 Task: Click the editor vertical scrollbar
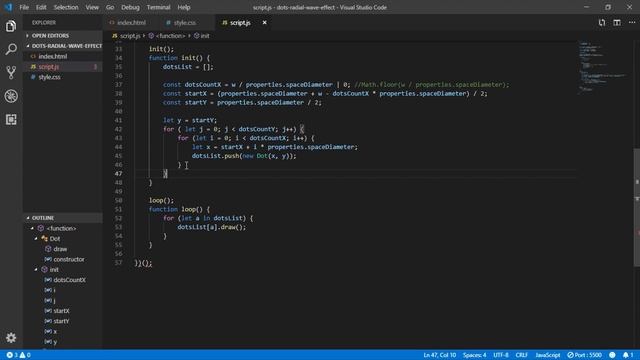(x=637, y=207)
